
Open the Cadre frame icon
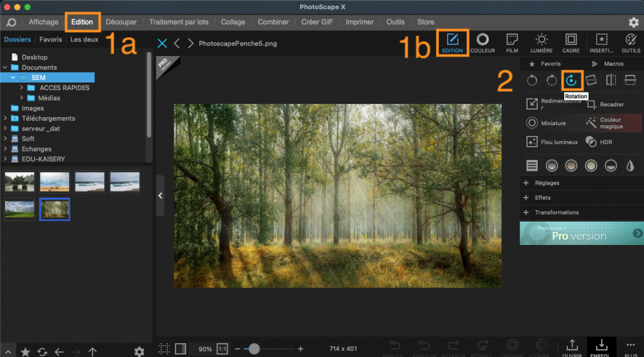tap(571, 43)
